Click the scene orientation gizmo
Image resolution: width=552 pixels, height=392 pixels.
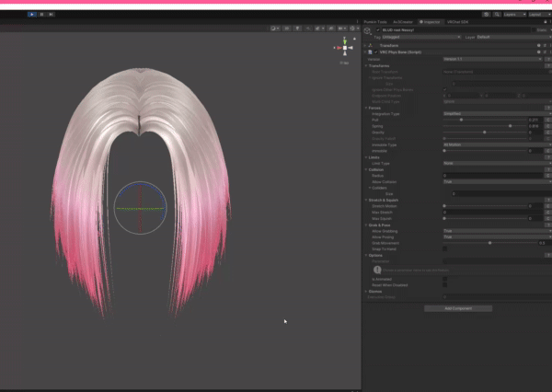pyautogui.click(x=343, y=50)
